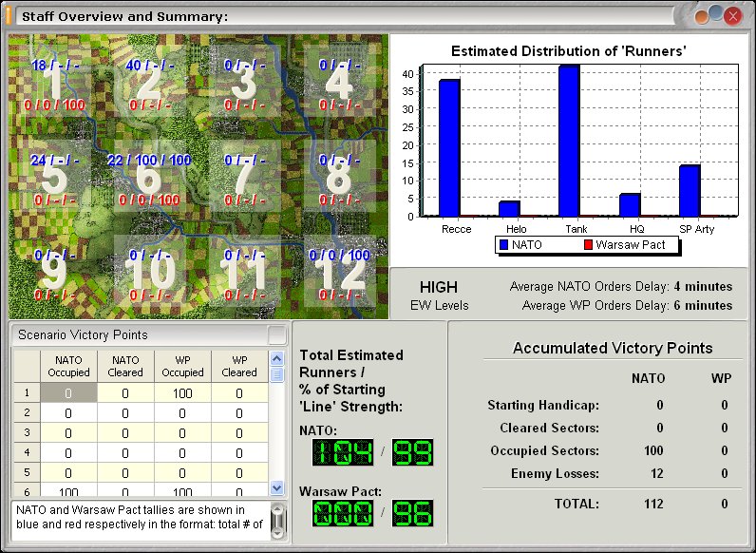Click red Warsaw Pact legend swatch

(588, 244)
